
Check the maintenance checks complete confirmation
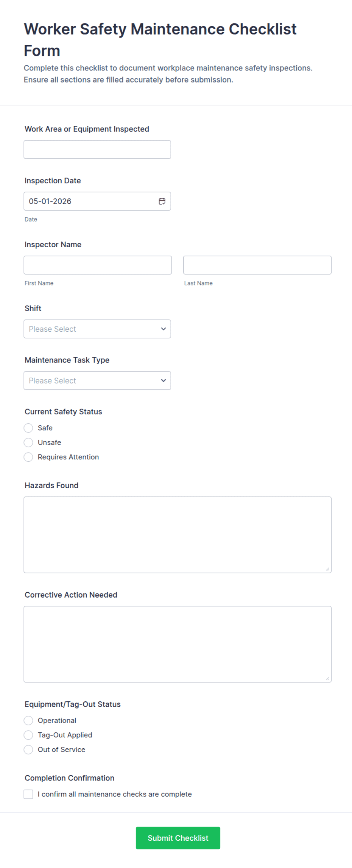pos(28,794)
